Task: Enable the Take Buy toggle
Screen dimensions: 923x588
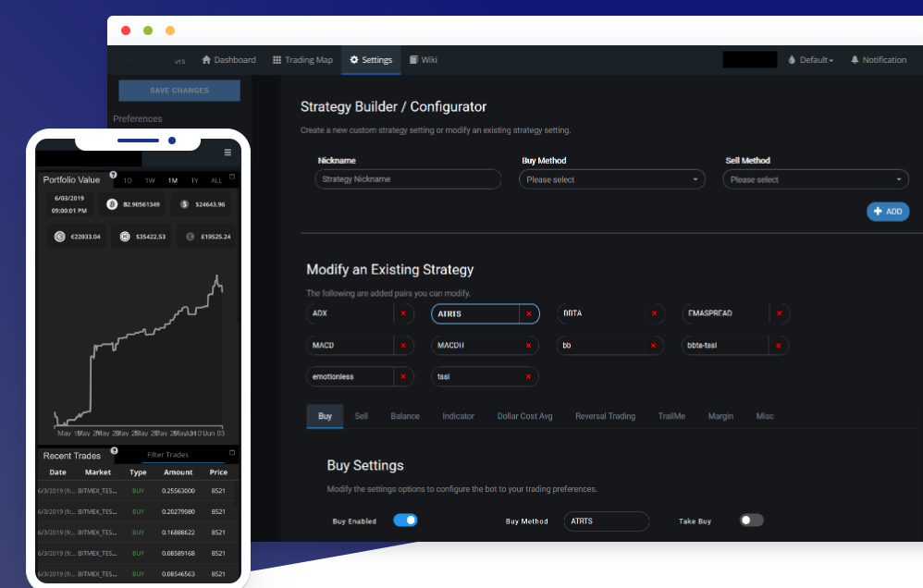Action: [751, 521]
